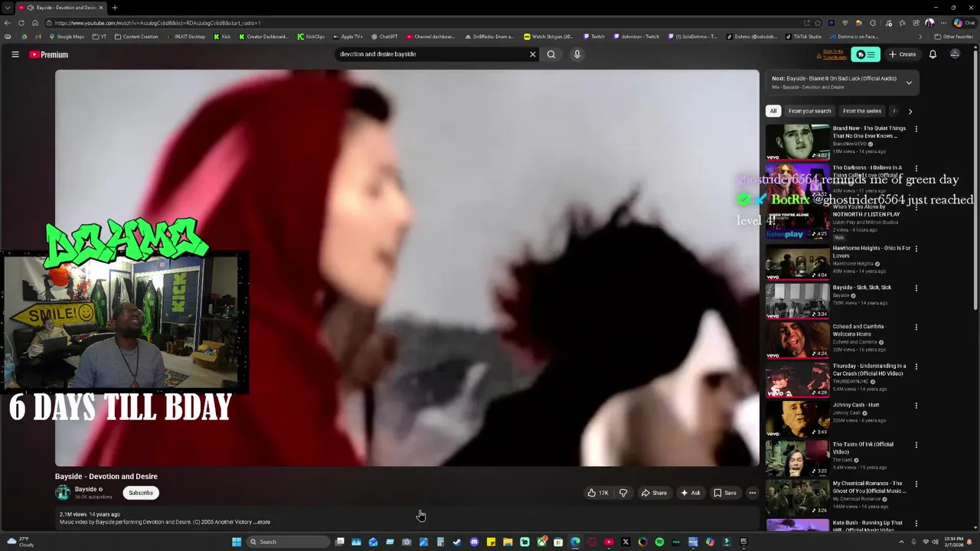
Task: Open Spotify from the taskbar
Action: (x=659, y=542)
